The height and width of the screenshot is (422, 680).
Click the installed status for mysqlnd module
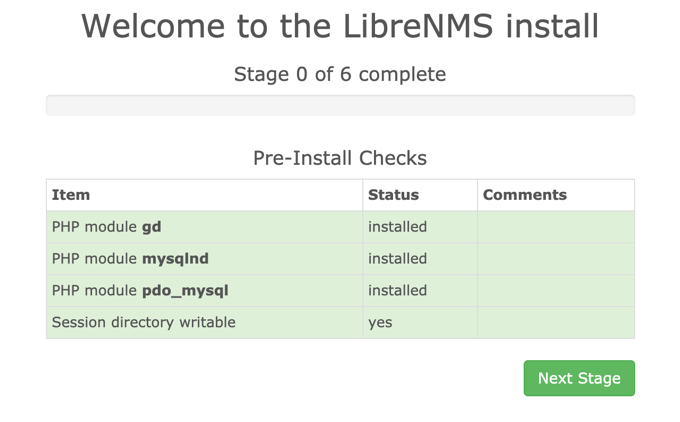point(397,259)
